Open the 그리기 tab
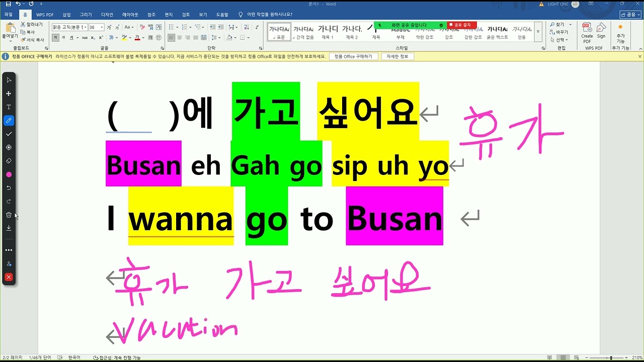Image resolution: width=644 pixels, height=362 pixels. click(86, 15)
